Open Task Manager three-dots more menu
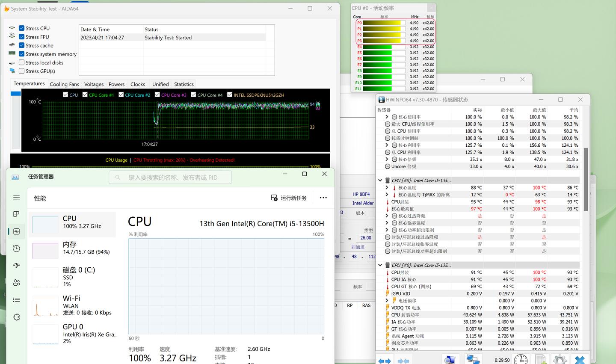This screenshot has height=364, width=616. 323,198
